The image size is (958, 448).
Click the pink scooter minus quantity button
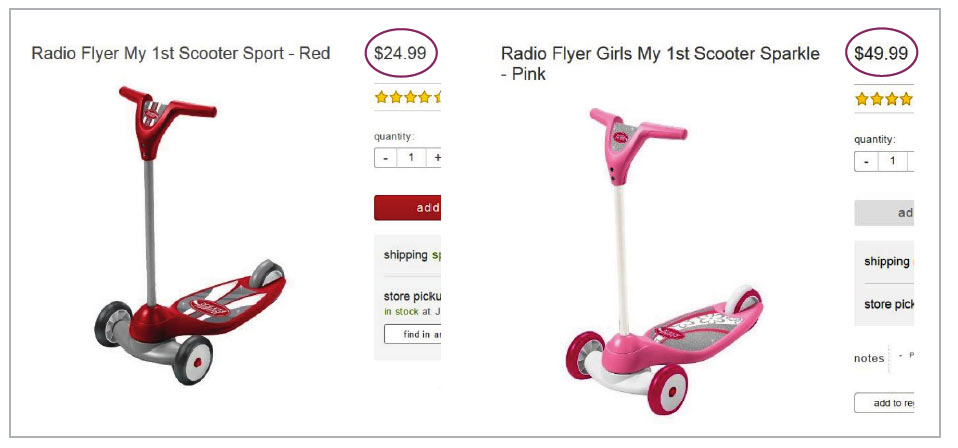tap(866, 161)
